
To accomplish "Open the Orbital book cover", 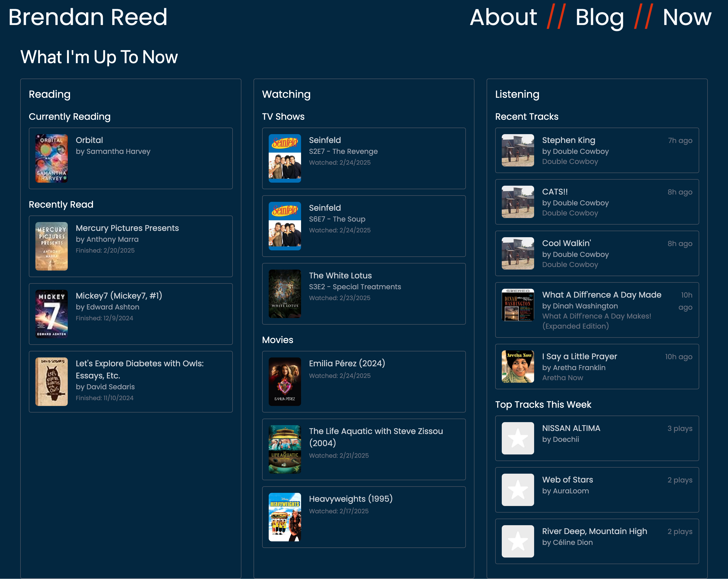I will (x=52, y=158).
